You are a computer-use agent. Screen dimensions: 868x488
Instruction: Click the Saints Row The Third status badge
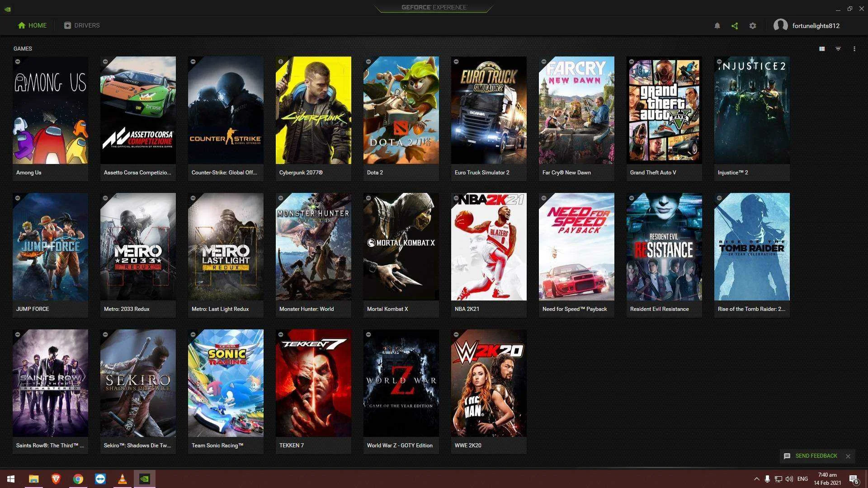pyautogui.click(x=18, y=334)
